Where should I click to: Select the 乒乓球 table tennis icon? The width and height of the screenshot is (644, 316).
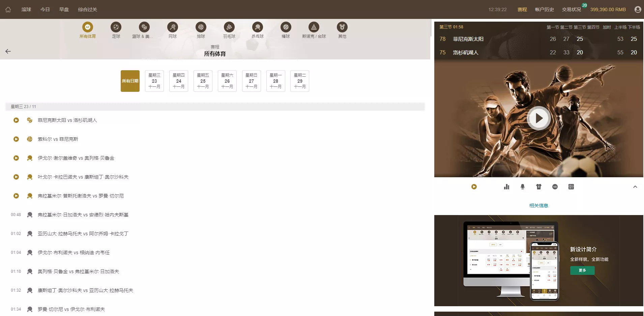pyautogui.click(x=257, y=27)
